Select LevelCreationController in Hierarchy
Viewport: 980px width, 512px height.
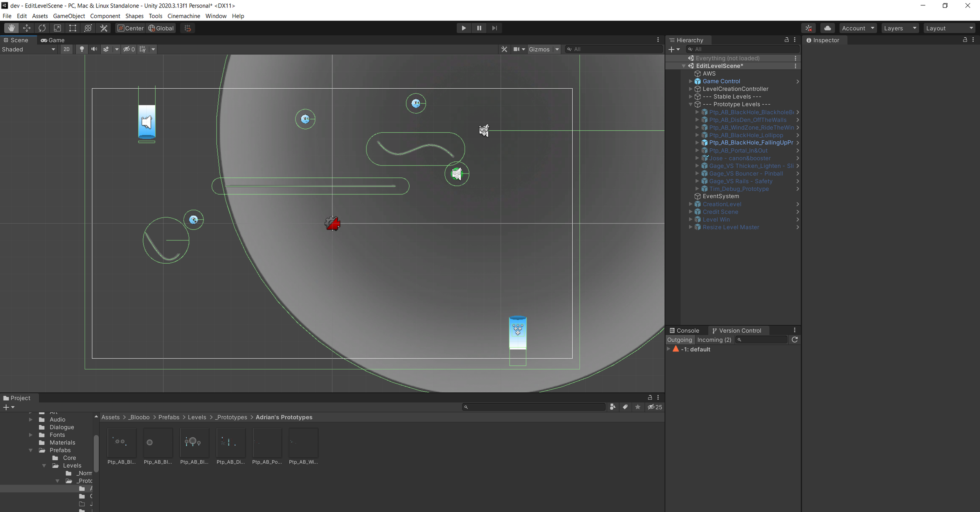pos(735,89)
